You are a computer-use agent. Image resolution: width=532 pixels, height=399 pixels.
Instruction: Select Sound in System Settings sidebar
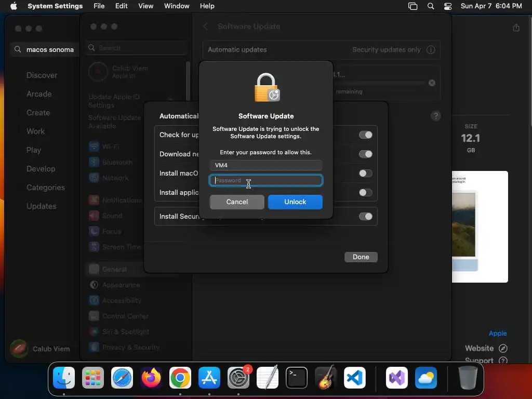(x=105, y=216)
